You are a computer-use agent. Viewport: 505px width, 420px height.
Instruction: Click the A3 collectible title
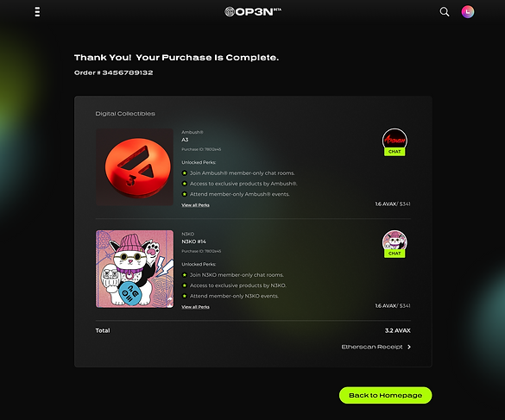tap(185, 140)
